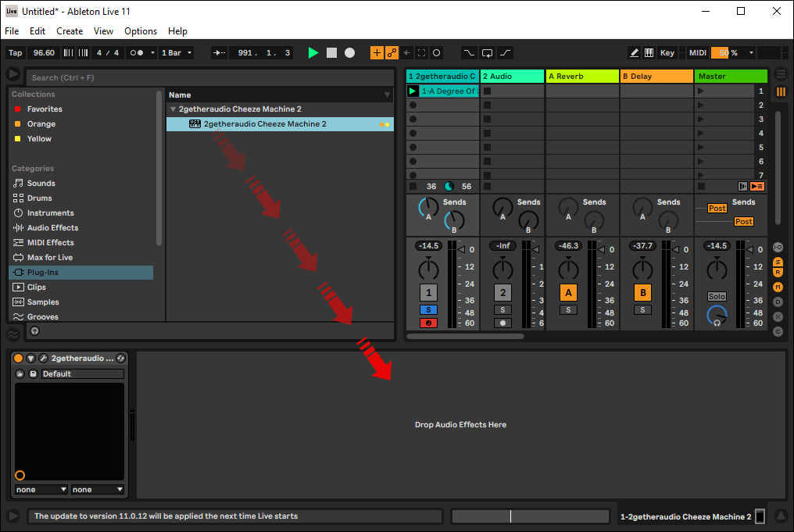The height and width of the screenshot is (532, 794).
Task: Toggle Draw Mode pencil icon
Action: coord(634,52)
